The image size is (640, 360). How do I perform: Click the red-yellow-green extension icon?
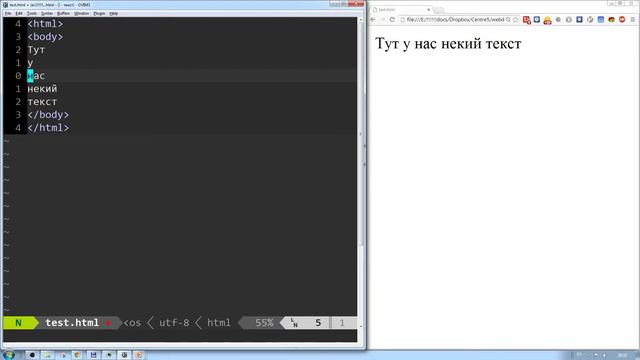coord(611,20)
